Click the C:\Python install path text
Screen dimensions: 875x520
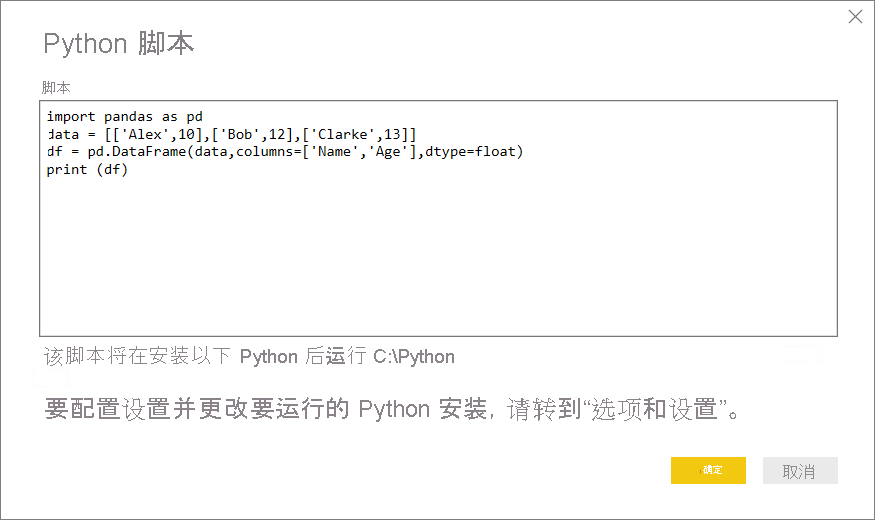pyautogui.click(x=414, y=357)
